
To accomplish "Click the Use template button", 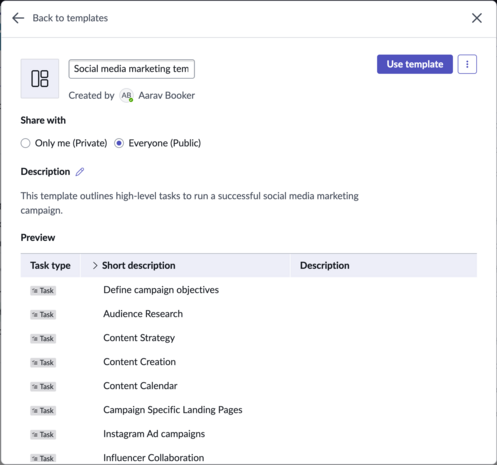I will click(415, 64).
